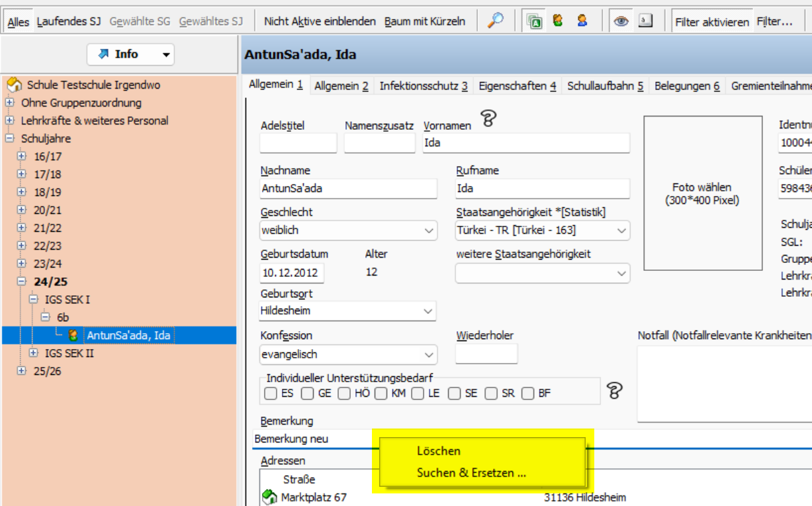Open the Staatsangehörigkeit dropdown showing Türkei
This screenshot has width=812, height=506.
click(x=621, y=230)
